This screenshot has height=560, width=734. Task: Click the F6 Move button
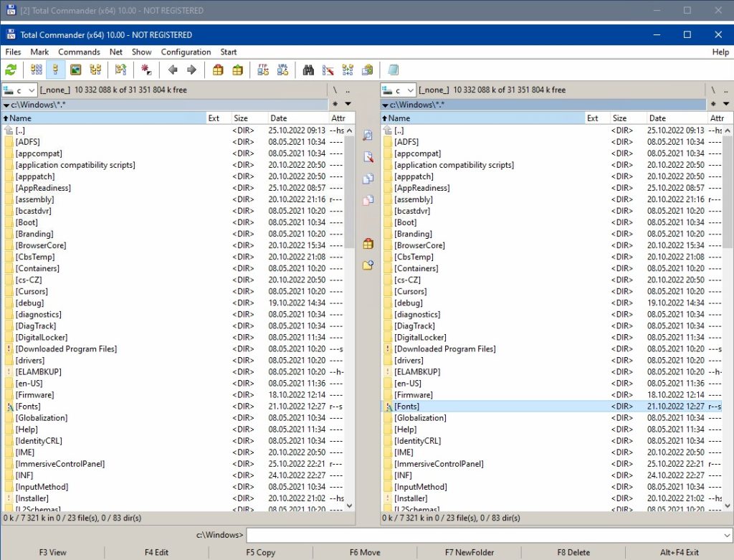click(x=365, y=553)
